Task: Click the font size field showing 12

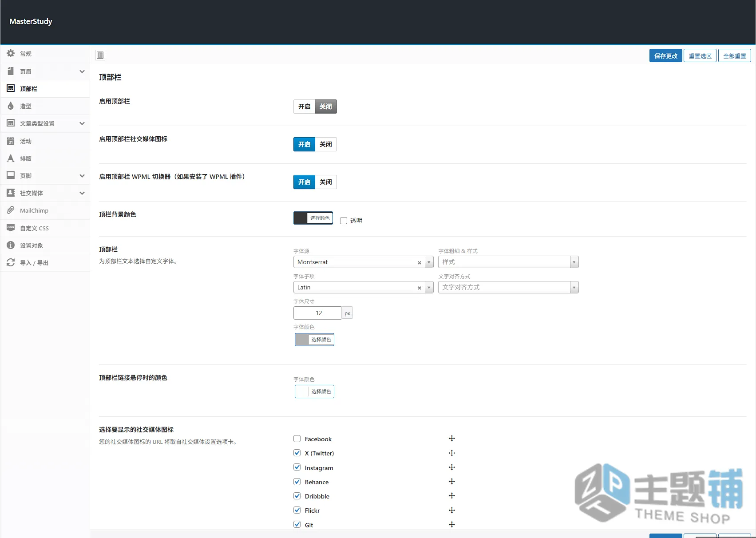Action: click(318, 313)
